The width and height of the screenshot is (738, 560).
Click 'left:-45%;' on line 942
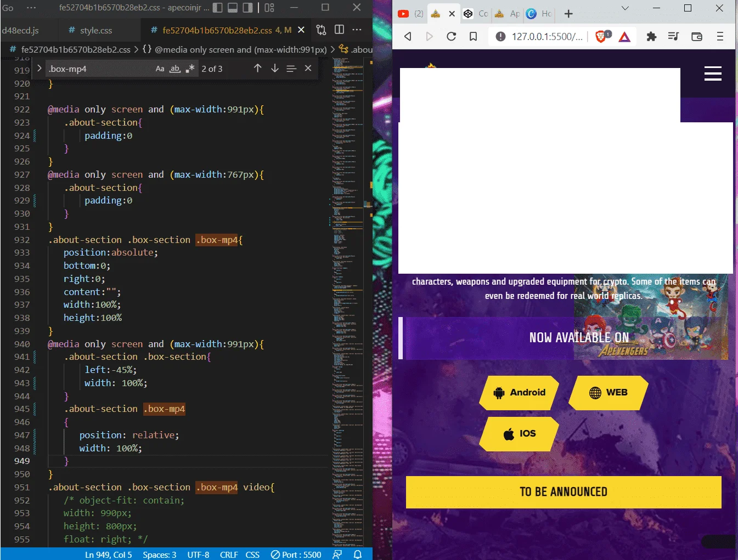[110, 370]
